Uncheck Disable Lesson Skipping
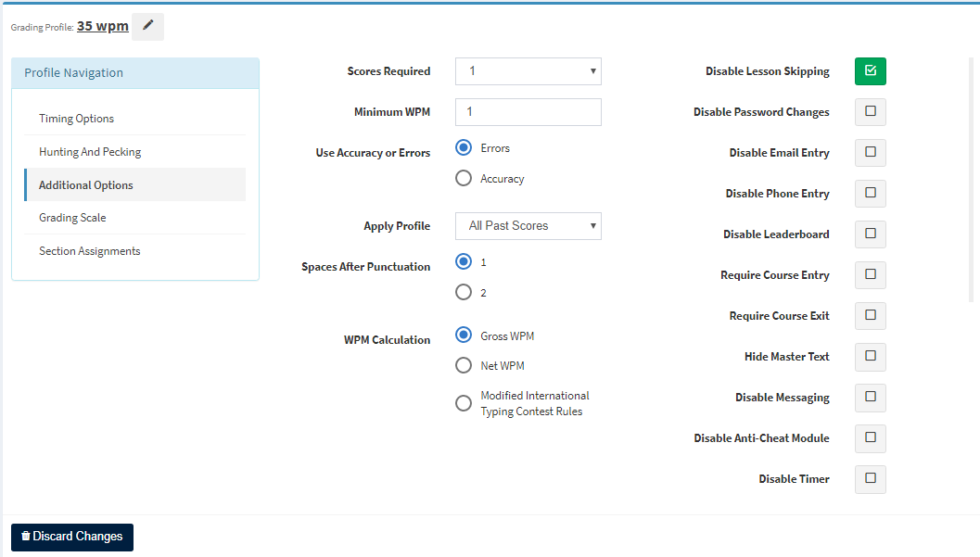 click(870, 70)
